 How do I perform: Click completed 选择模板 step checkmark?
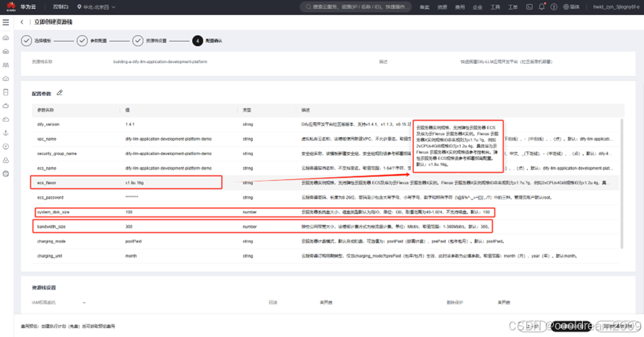[x=26, y=41]
